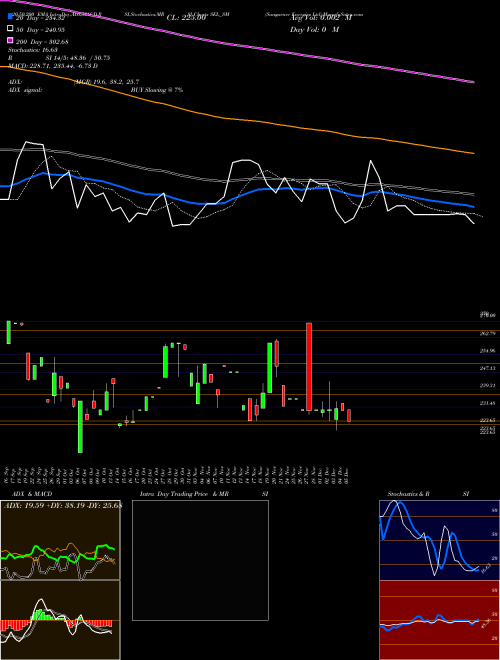Open the ADX indicator chart panel
500x660 pixels.
(x=60, y=540)
